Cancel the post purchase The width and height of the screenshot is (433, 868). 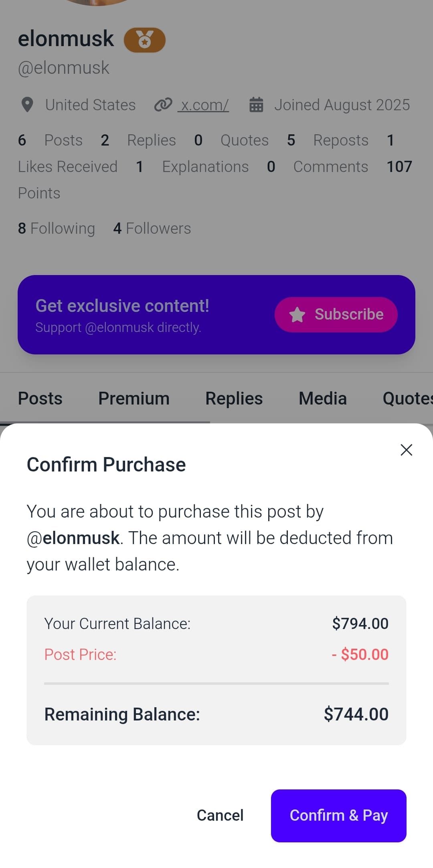pos(220,815)
